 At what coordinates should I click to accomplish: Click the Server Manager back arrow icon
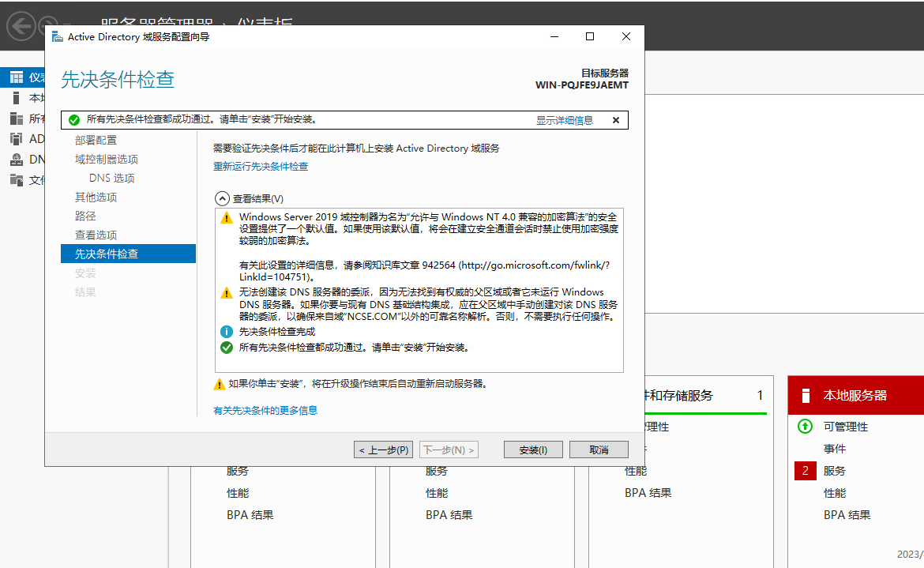click(x=21, y=26)
